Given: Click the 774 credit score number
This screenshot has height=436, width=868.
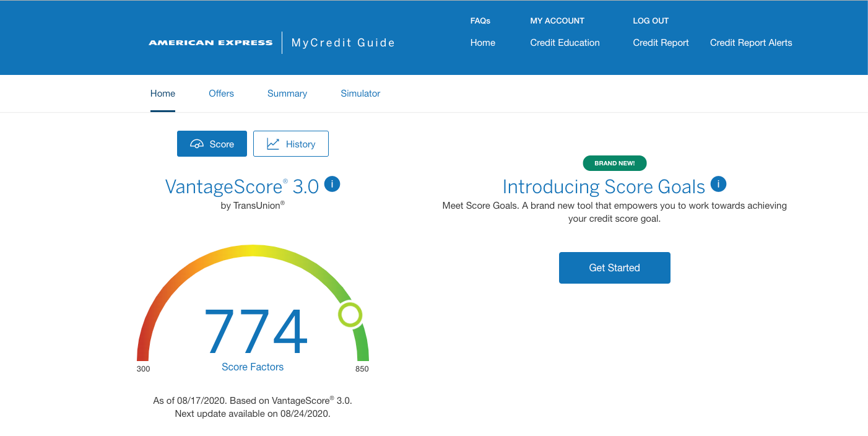Looking at the screenshot, I should pyautogui.click(x=256, y=331).
